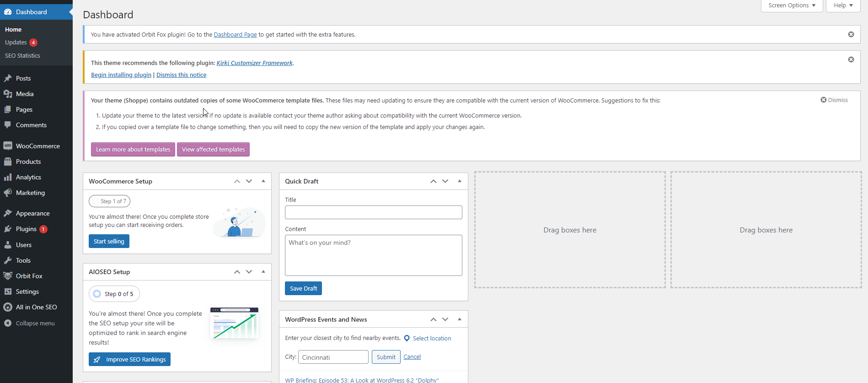Click the WooCommerce logo icon
This screenshot has height=383, width=868.
(x=8, y=146)
